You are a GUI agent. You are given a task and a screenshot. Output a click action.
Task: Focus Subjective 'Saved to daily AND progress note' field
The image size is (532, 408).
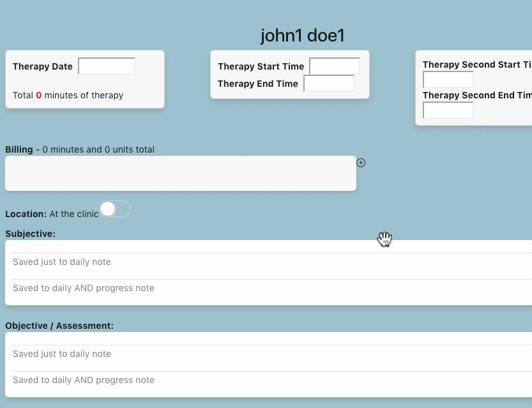click(x=268, y=288)
